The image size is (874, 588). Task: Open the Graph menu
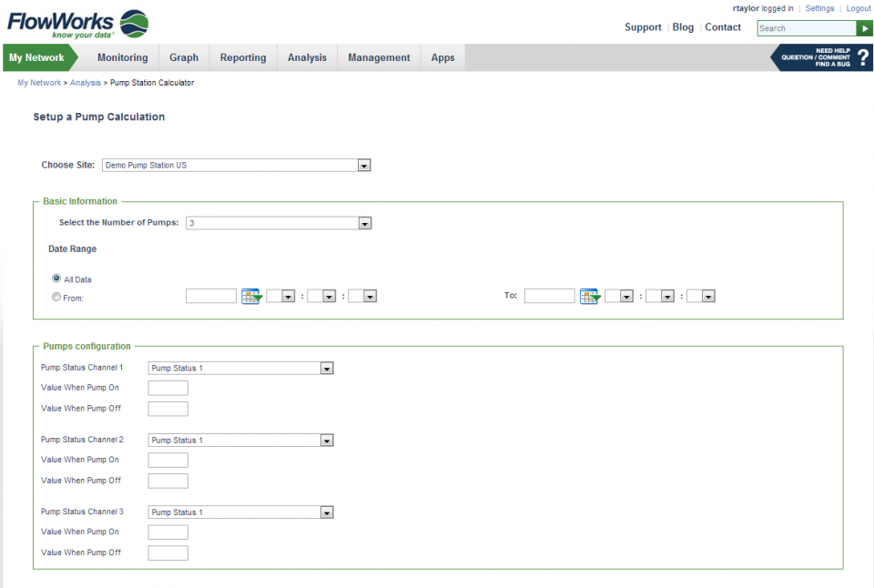point(184,57)
